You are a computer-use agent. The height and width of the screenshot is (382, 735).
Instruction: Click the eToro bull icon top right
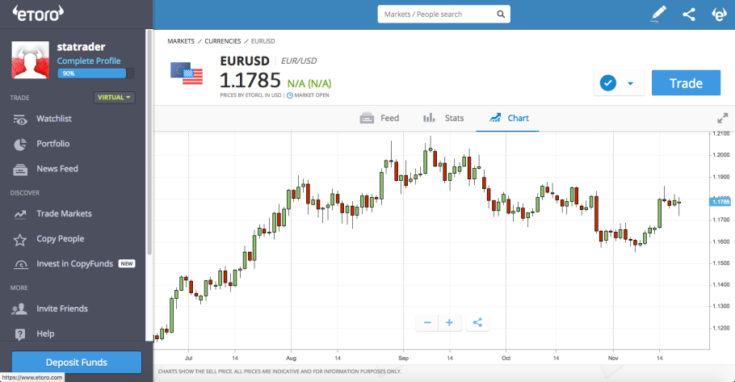(x=720, y=15)
